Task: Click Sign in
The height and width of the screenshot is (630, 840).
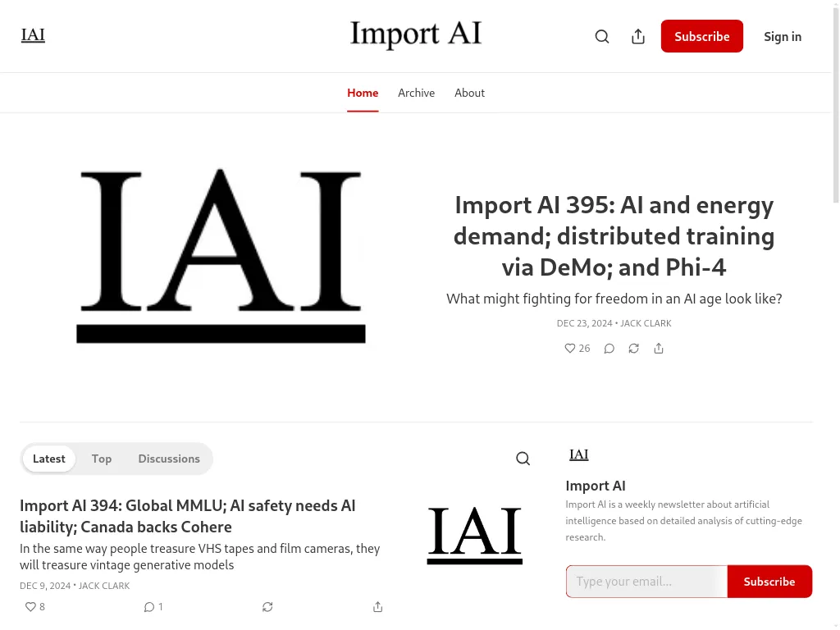Action: (782, 36)
